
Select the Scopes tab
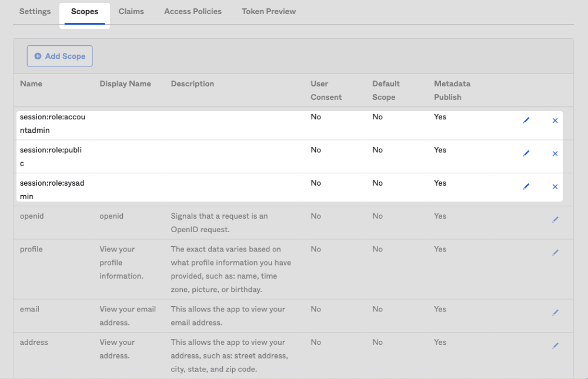pyautogui.click(x=85, y=11)
